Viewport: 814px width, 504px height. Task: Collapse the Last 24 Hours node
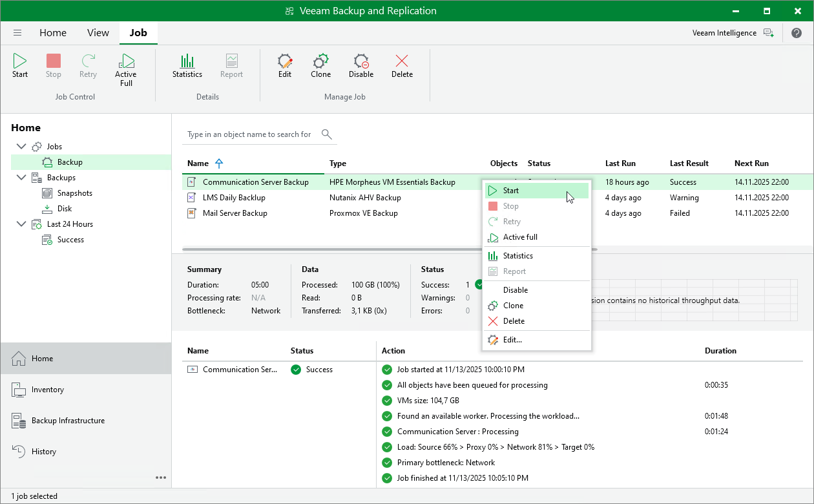tap(21, 224)
